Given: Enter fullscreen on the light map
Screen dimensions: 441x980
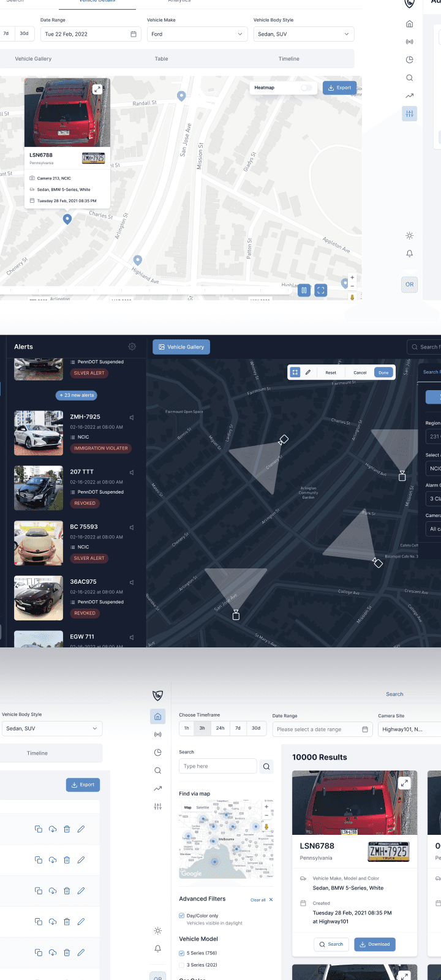Looking at the screenshot, I should tap(320, 290).
